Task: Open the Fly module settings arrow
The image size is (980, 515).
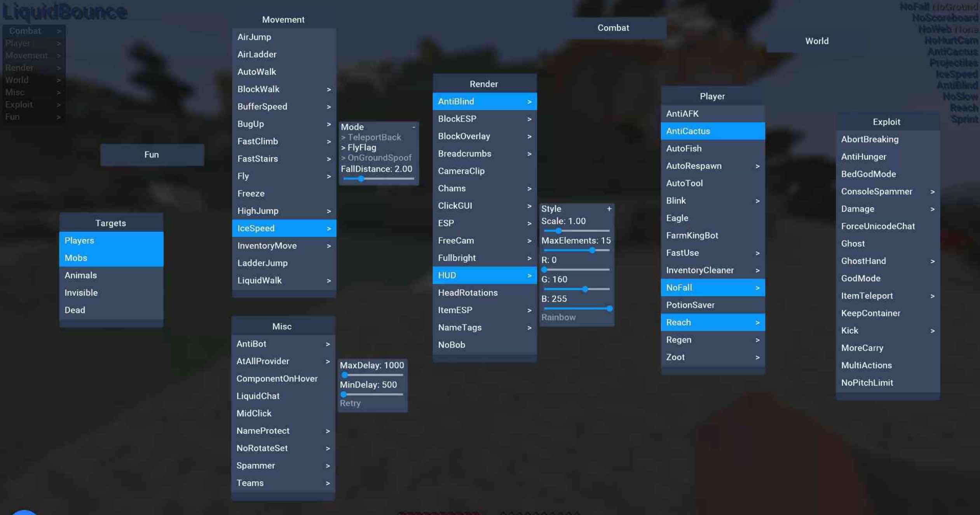Action: (x=329, y=176)
